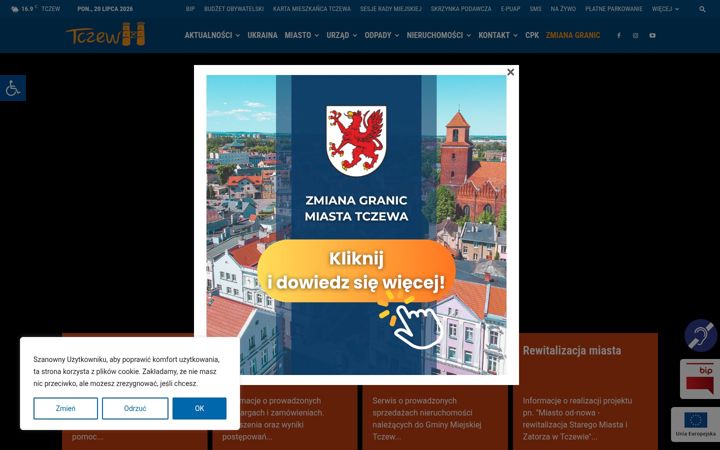Screen dimensions: 720x450
Task: Close the popup with the X
Action: 510,72
